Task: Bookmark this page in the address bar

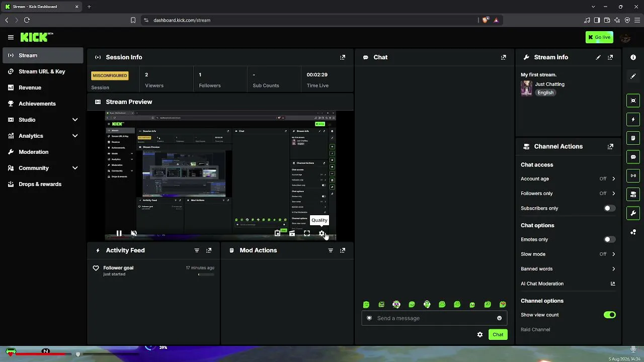Action: (133, 20)
